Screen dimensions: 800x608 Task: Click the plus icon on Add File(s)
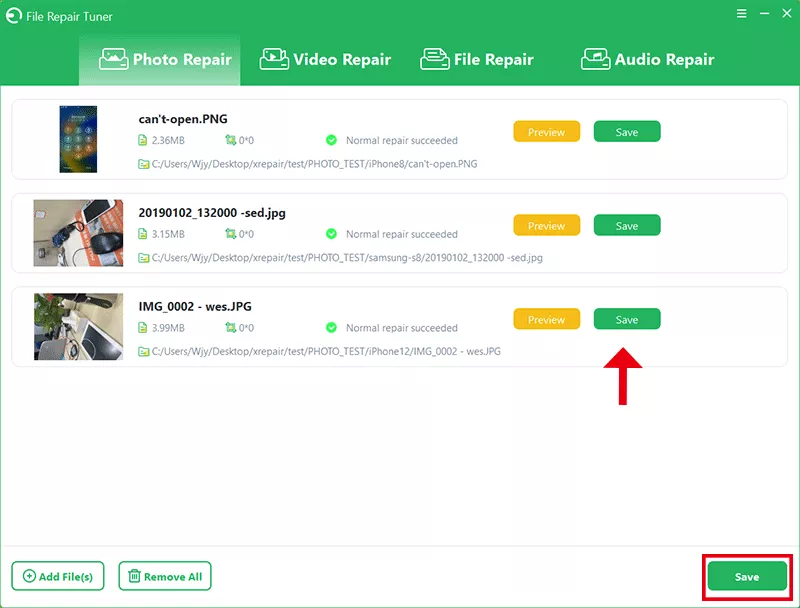[30, 576]
